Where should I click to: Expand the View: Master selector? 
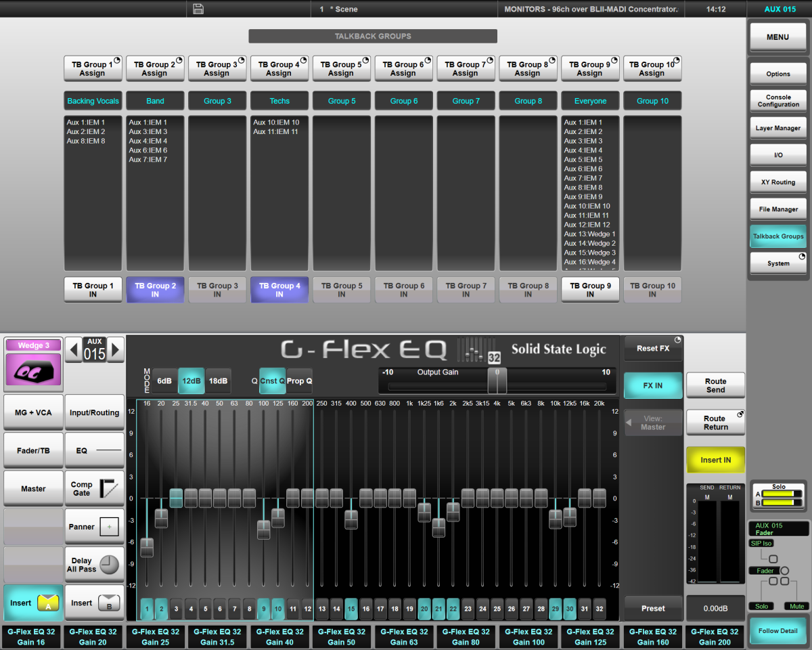click(x=653, y=422)
